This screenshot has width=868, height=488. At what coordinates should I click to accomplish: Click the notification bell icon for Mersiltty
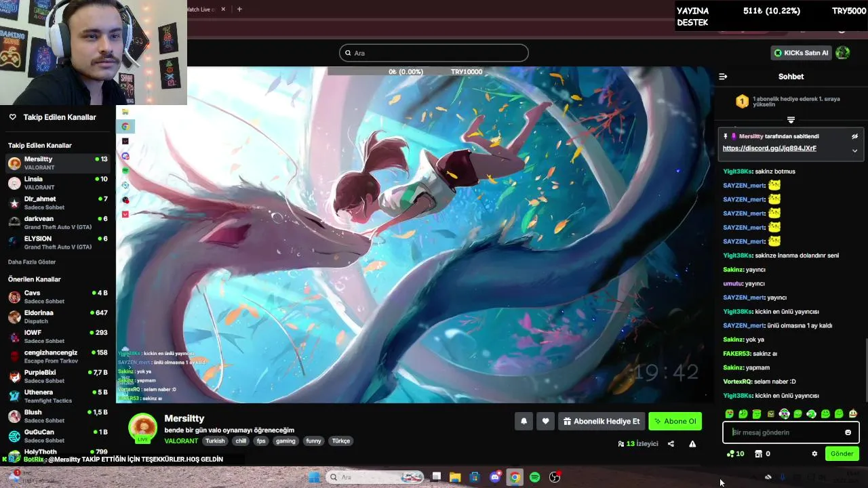[524, 421]
